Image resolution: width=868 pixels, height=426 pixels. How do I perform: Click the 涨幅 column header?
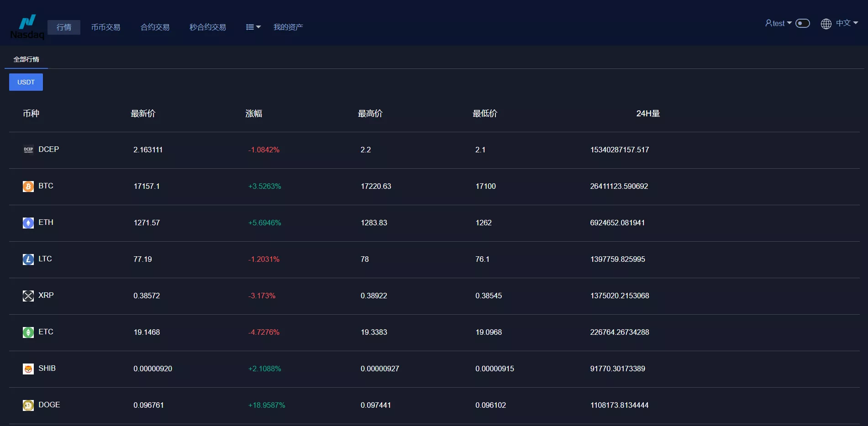point(254,114)
